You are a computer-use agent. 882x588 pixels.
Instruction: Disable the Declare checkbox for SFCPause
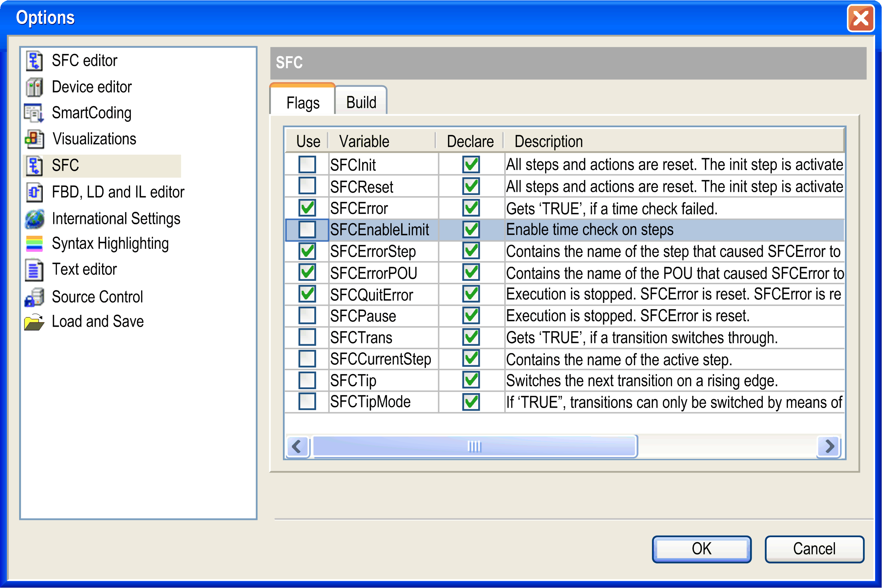coord(471,316)
